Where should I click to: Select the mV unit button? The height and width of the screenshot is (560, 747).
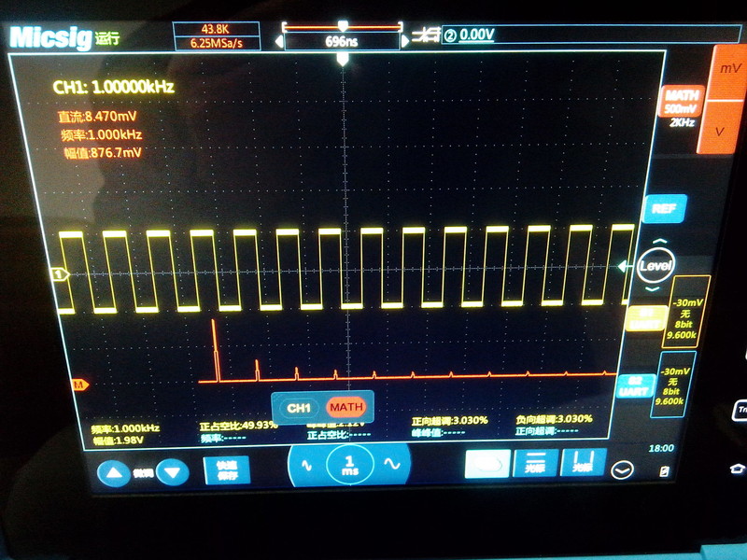pos(726,70)
